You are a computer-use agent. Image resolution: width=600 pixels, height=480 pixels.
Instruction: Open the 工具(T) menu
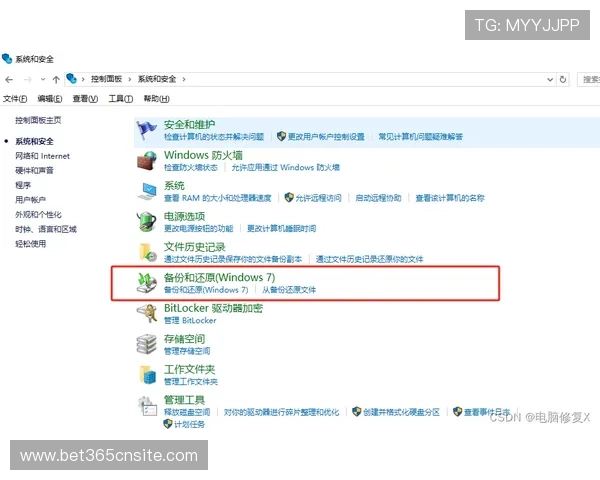pyautogui.click(x=121, y=99)
